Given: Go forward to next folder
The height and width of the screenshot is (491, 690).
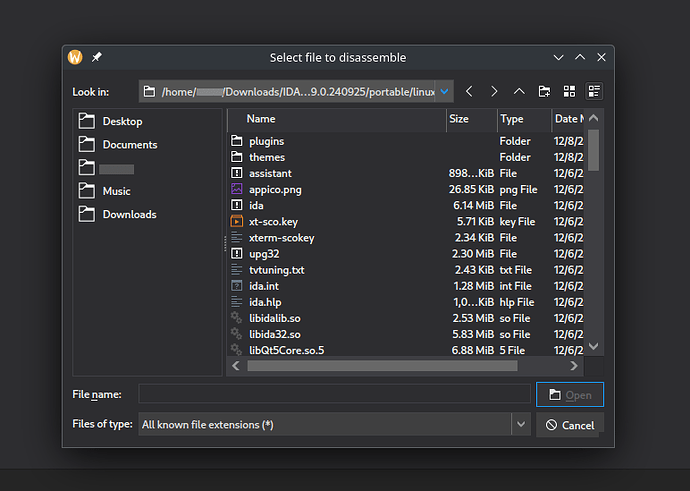Looking at the screenshot, I should click(494, 92).
